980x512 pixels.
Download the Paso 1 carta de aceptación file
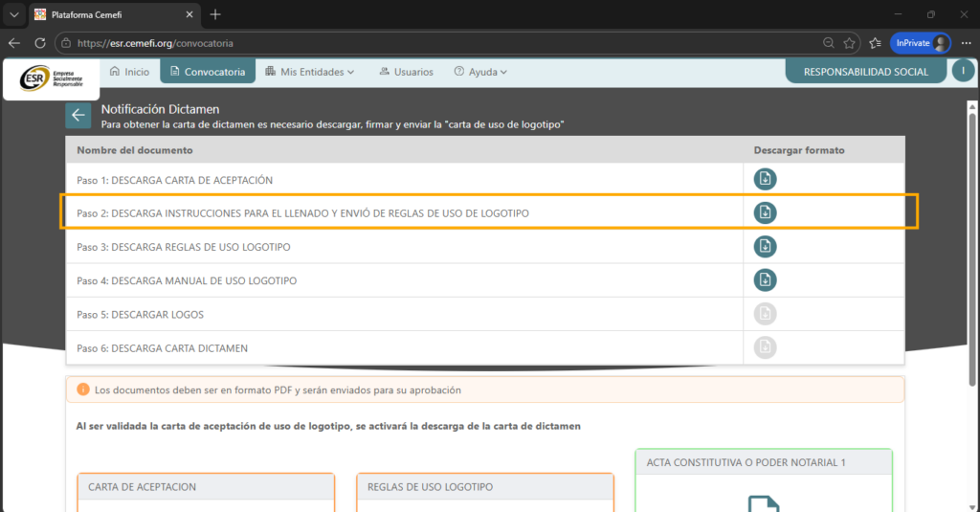coord(765,179)
